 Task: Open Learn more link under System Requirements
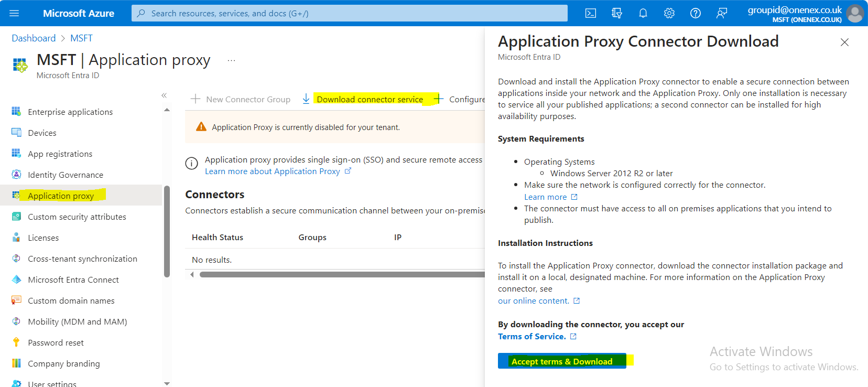[546, 197]
